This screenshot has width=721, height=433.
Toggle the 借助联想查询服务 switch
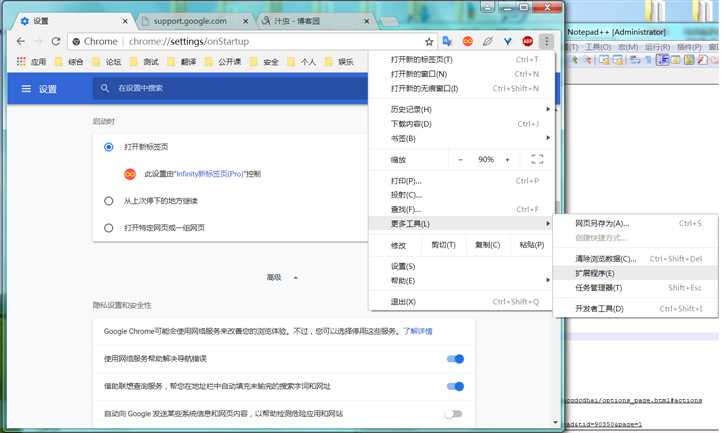tap(455, 387)
